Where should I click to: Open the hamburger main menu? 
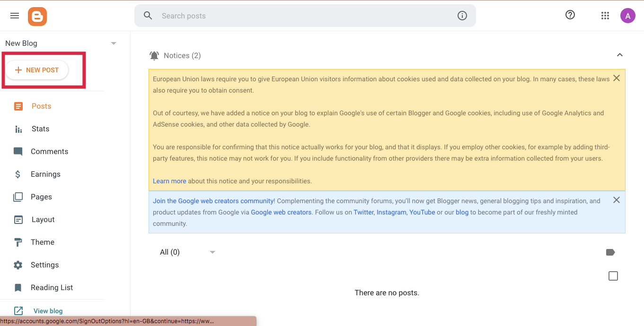(x=15, y=16)
